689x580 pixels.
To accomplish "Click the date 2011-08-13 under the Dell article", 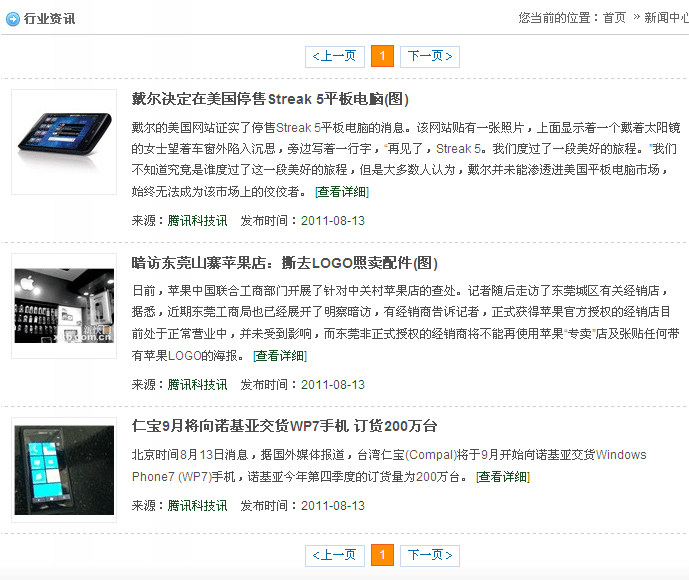I will 333,221.
